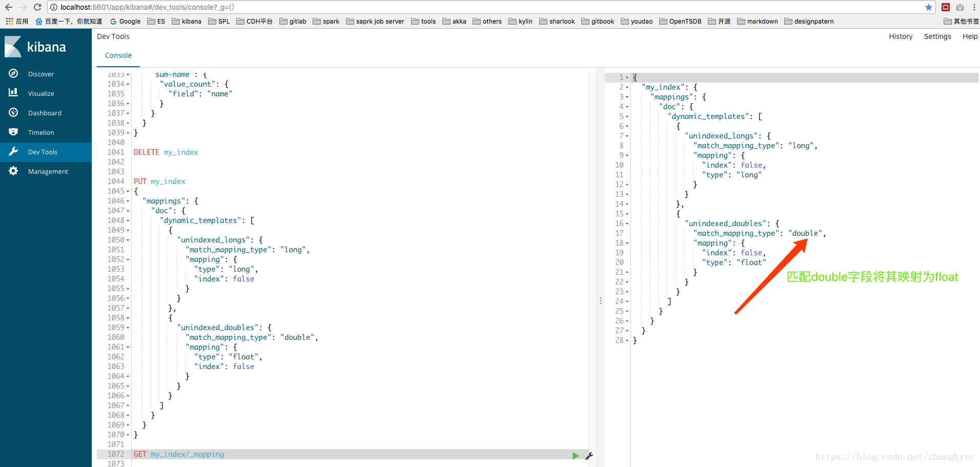Image resolution: width=980 pixels, height=467 pixels.
Task: Open the 其他书签 bookmarks folder
Action: tap(961, 22)
